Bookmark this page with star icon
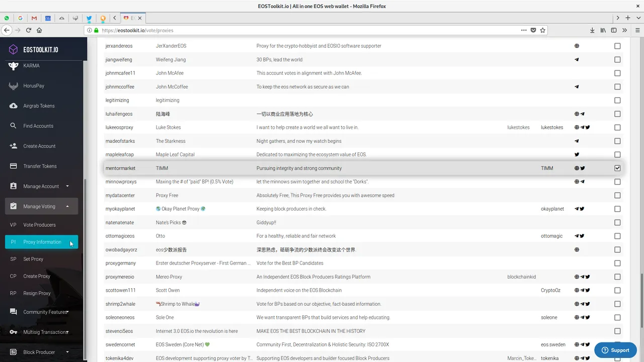644x362 pixels. (x=542, y=30)
